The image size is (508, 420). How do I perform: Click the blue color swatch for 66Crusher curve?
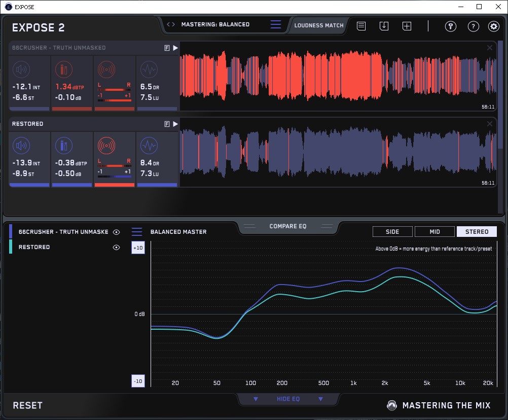(x=11, y=231)
